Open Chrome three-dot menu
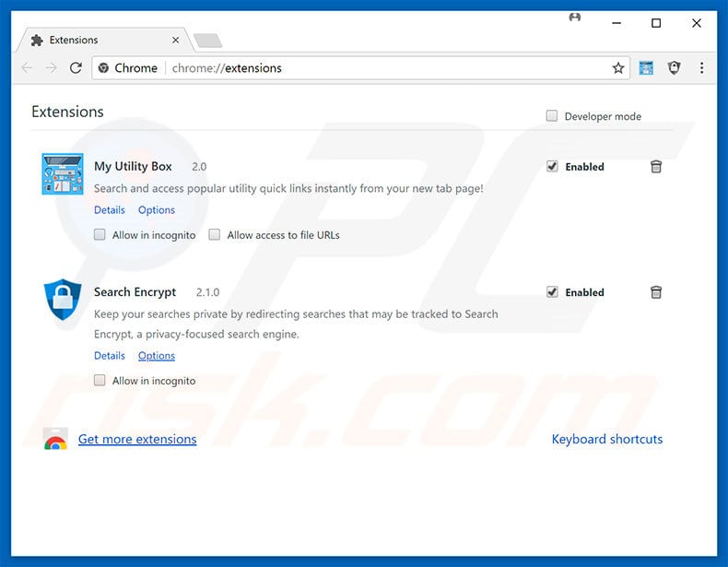This screenshot has width=728, height=567. 701,68
